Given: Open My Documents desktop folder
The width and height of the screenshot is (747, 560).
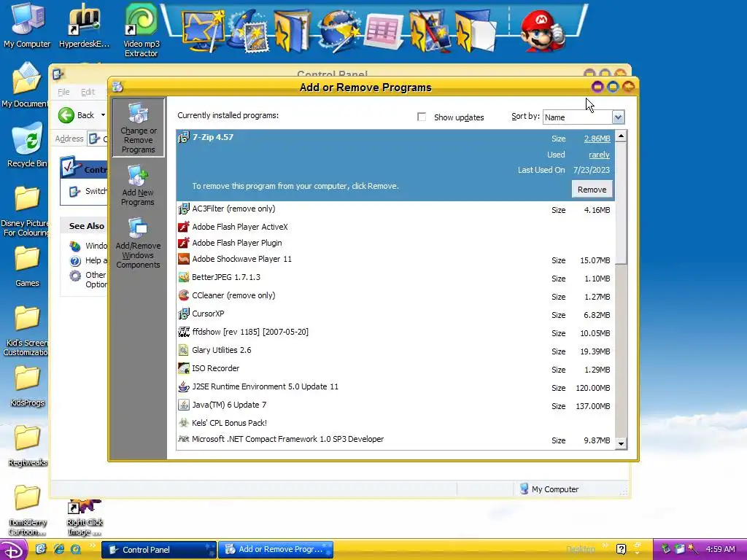Looking at the screenshot, I should tap(26, 86).
